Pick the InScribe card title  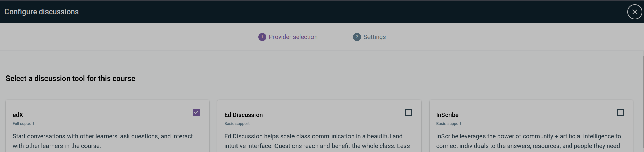tap(447, 115)
